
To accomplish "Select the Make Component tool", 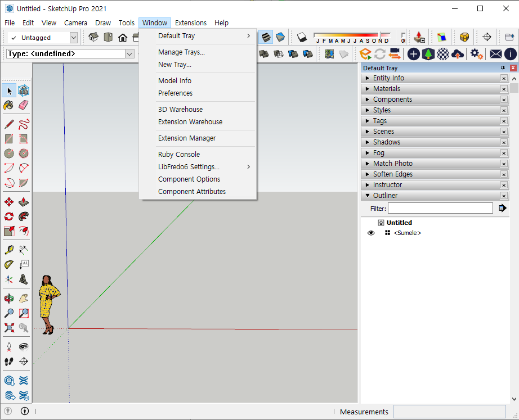I will point(24,91).
